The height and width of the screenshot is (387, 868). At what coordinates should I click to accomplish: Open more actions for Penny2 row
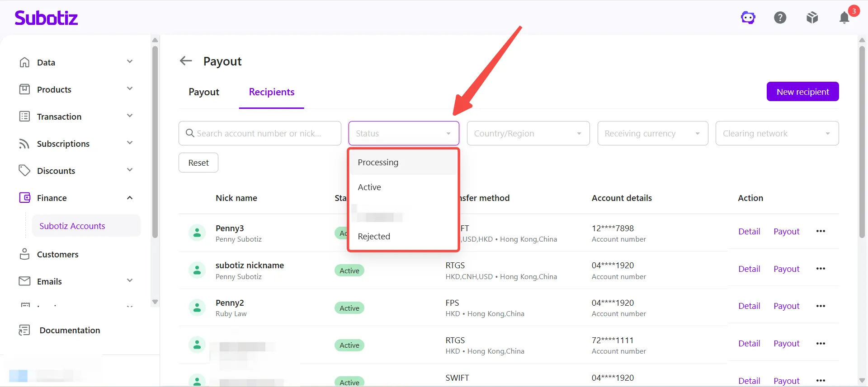click(821, 306)
